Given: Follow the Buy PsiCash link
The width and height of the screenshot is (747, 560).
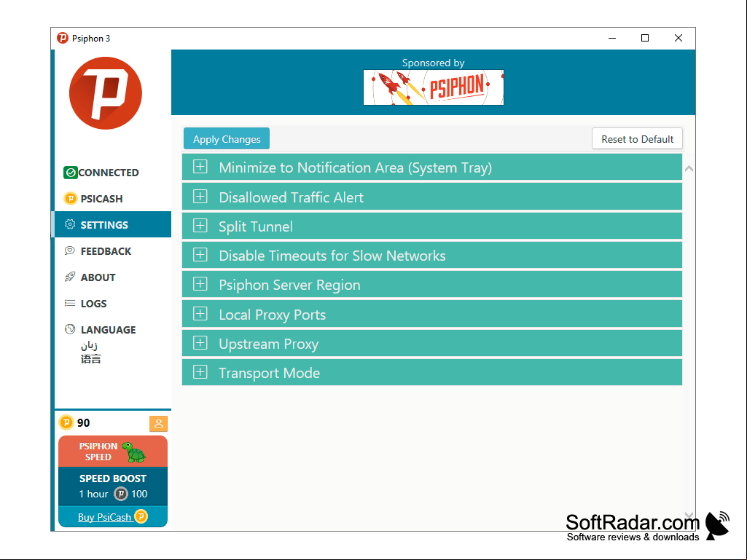Looking at the screenshot, I should click(105, 517).
